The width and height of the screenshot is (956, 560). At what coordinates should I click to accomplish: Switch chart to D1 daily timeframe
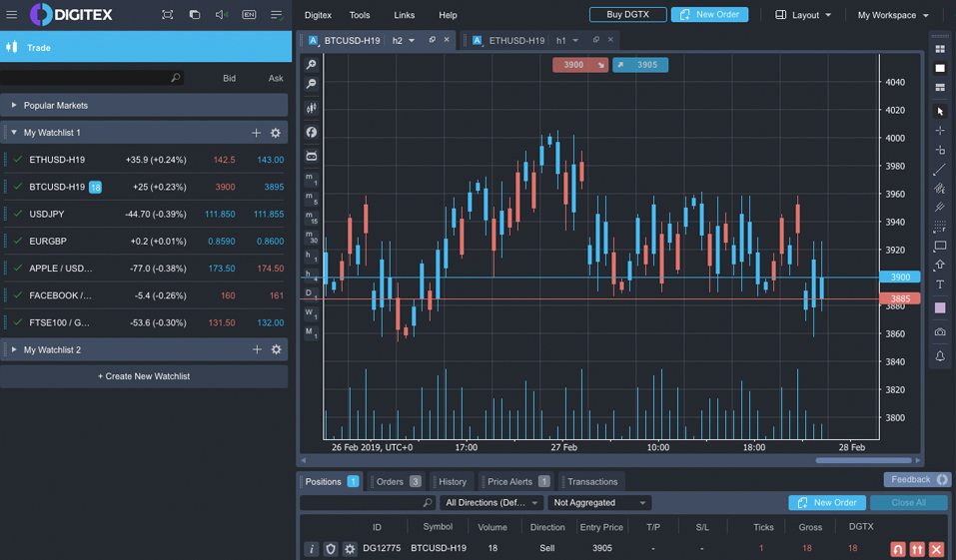[x=311, y=294]
